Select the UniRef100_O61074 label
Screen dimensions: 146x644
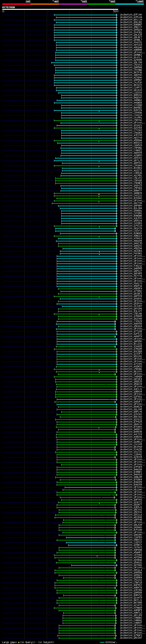pos(131,228)
